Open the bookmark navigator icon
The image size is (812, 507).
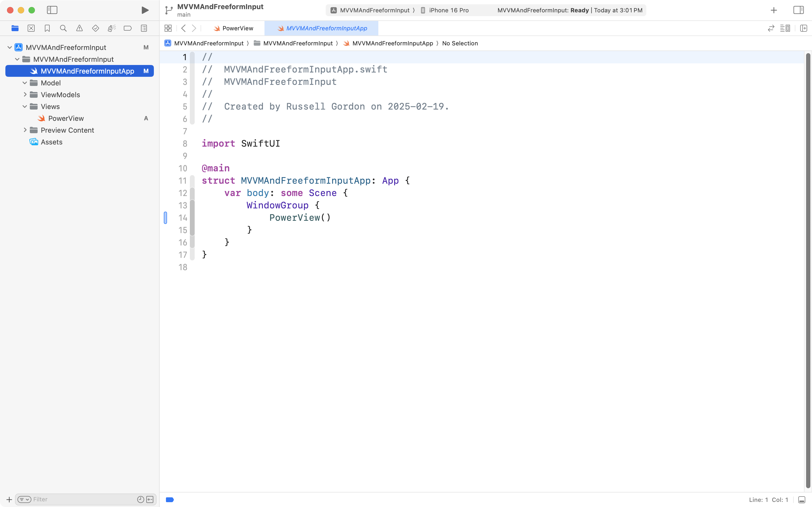click(47, 28)
